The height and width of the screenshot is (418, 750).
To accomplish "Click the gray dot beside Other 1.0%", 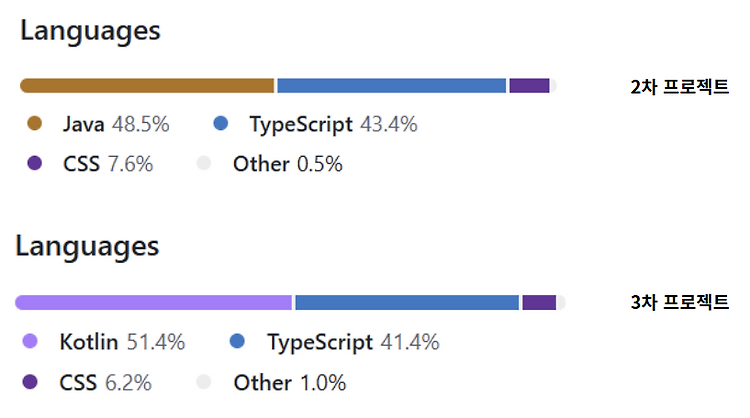I will click(x=204, y=382).
